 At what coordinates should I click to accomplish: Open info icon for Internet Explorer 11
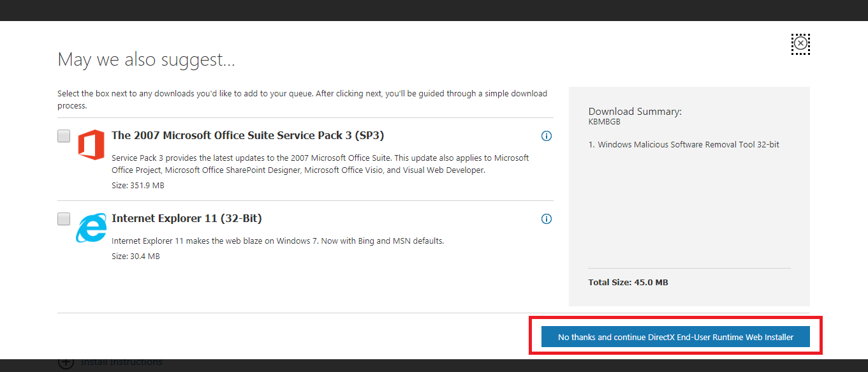coord(547,219)
